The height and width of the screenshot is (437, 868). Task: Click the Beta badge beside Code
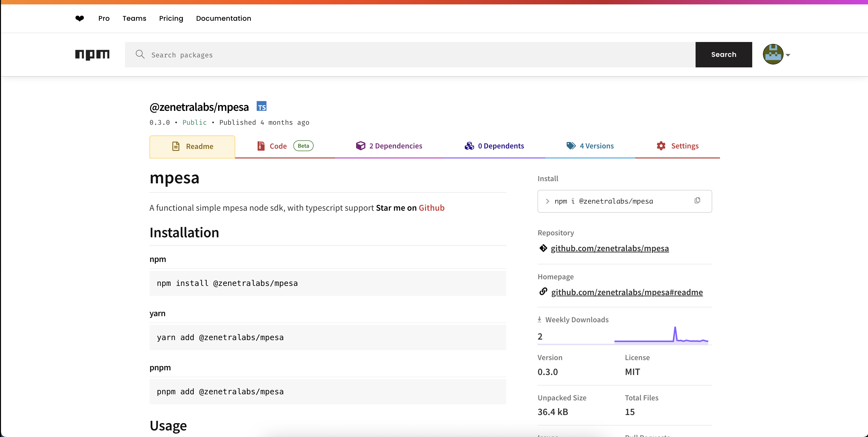(303, 146)
